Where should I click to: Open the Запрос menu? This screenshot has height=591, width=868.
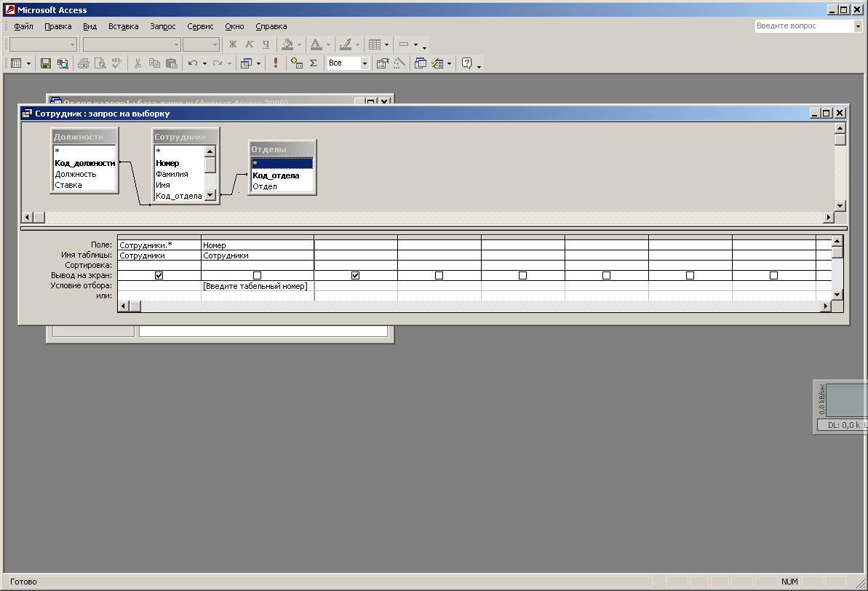(x=163, y=26)
